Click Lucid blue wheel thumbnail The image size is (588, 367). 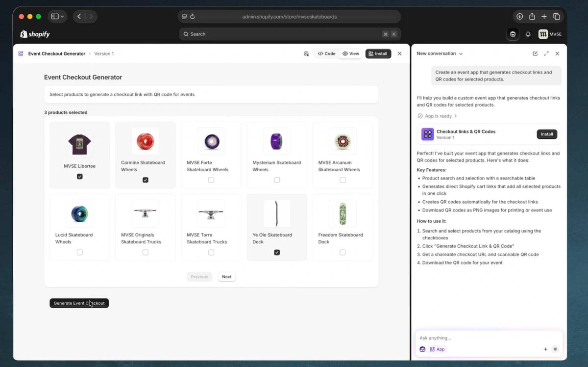pos(80,213)
